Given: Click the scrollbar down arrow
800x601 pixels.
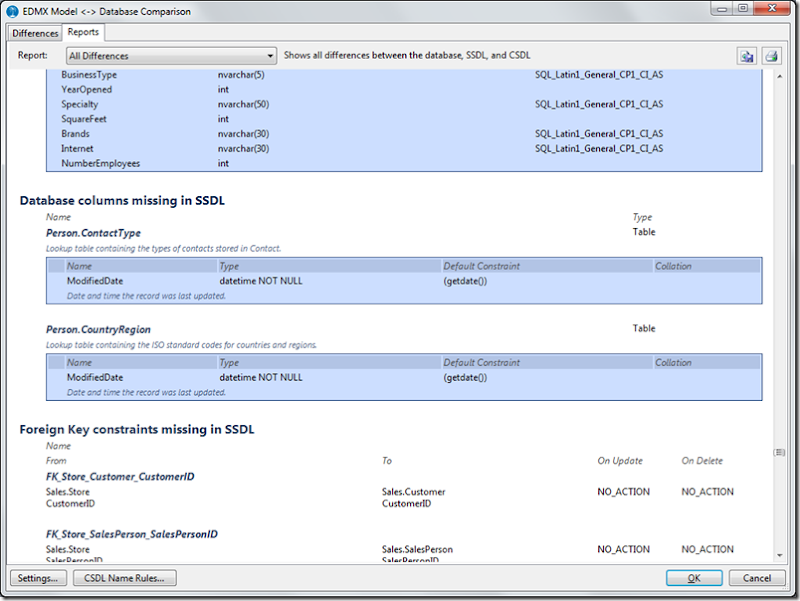Looking at the screenshot, I should 780,555.
